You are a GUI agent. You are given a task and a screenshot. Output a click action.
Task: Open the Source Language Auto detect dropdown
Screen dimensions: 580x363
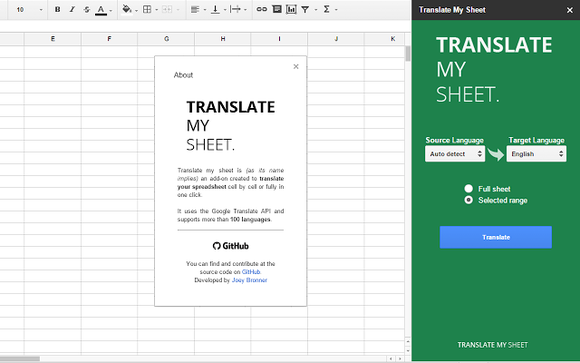coord(455,154)
